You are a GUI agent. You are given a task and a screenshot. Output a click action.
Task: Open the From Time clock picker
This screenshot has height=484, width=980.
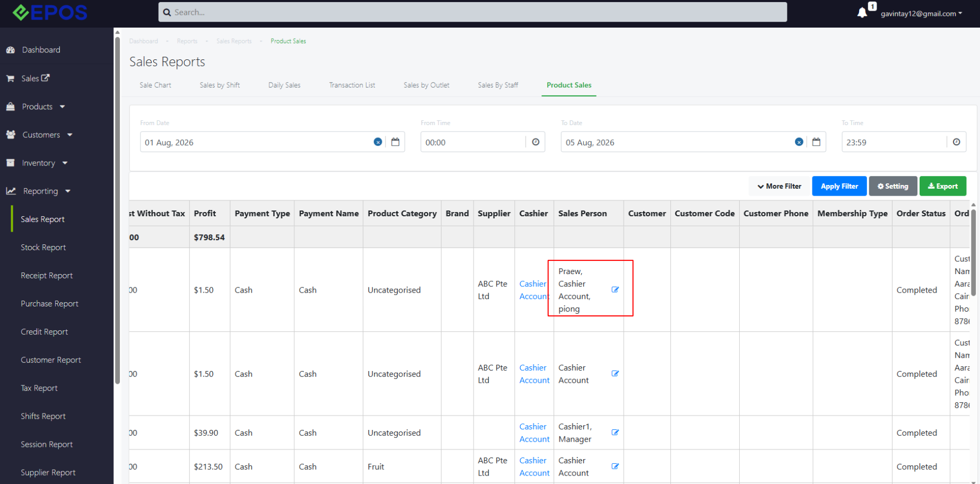tap(536, 142)
